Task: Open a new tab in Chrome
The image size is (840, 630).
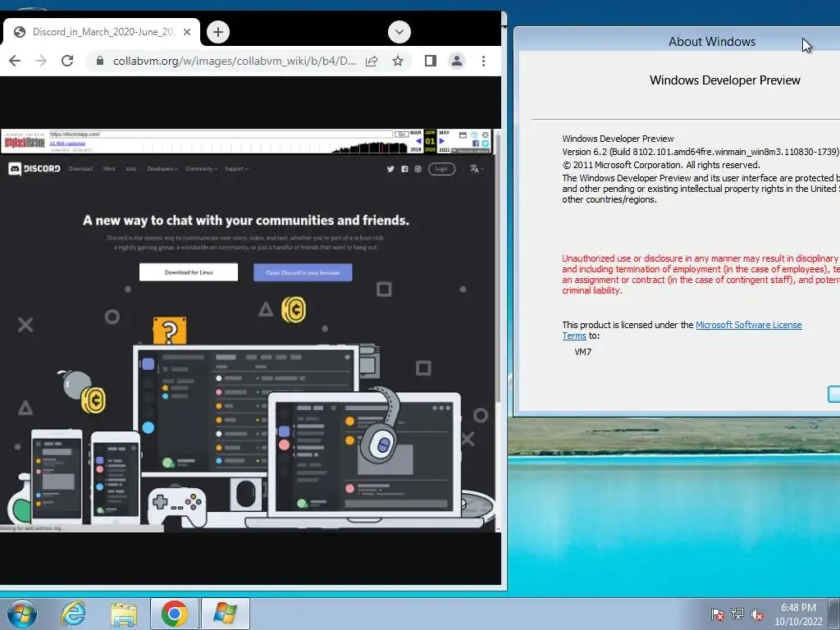Action: point(218,32)
